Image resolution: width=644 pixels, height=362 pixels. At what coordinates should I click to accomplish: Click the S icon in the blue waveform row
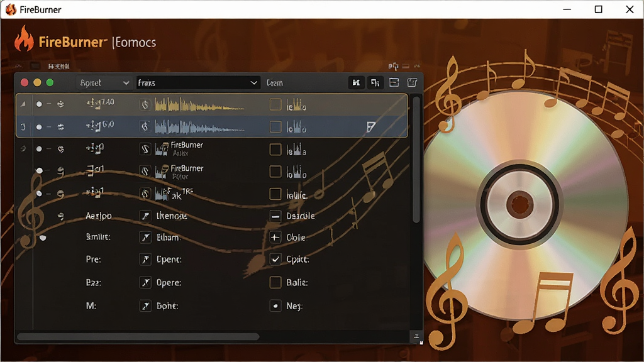(x=145, y=126)
